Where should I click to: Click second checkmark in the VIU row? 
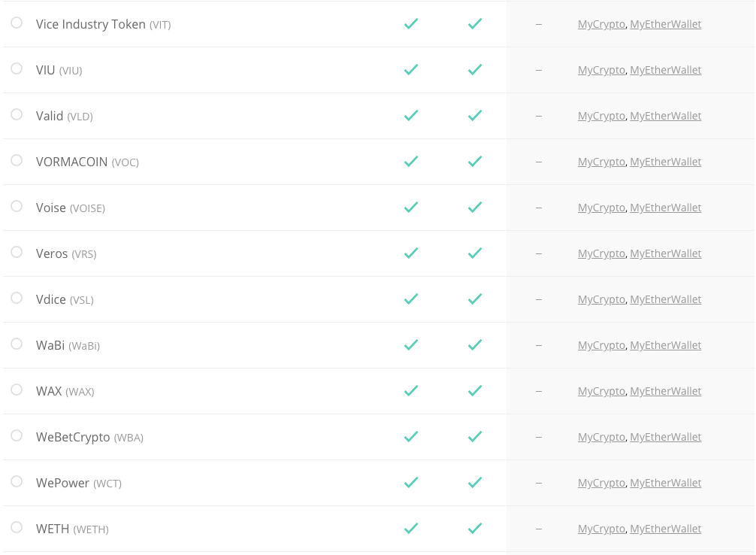tap(475, 70)
